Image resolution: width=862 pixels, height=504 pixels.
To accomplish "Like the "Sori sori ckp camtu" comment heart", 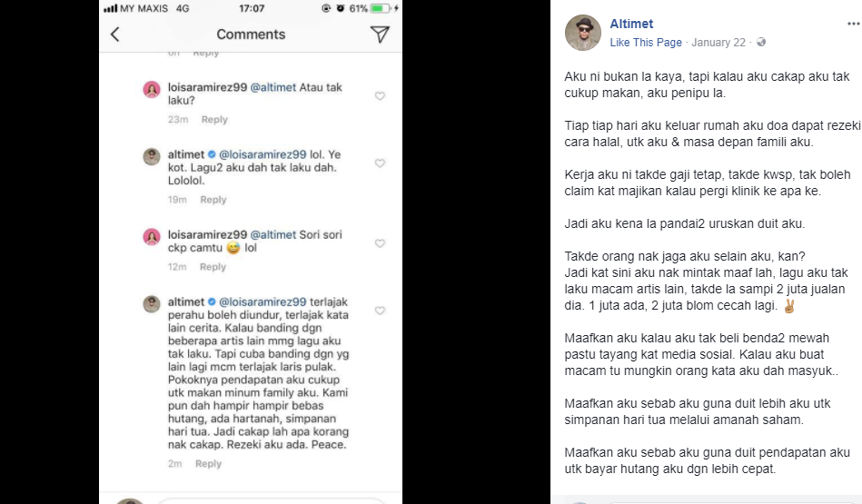I will click(x=380, y=243).
